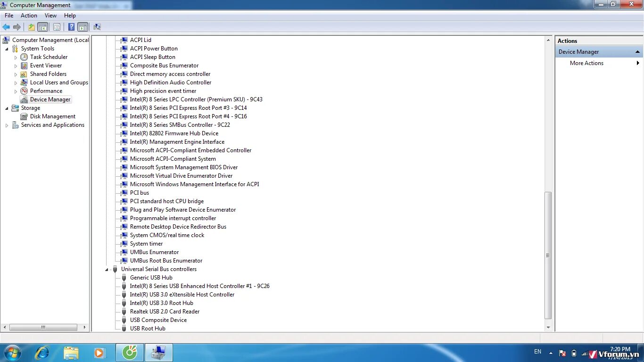Collapse the System Tools tree node
The image size is (644, 362).
[x=7, y=49]
